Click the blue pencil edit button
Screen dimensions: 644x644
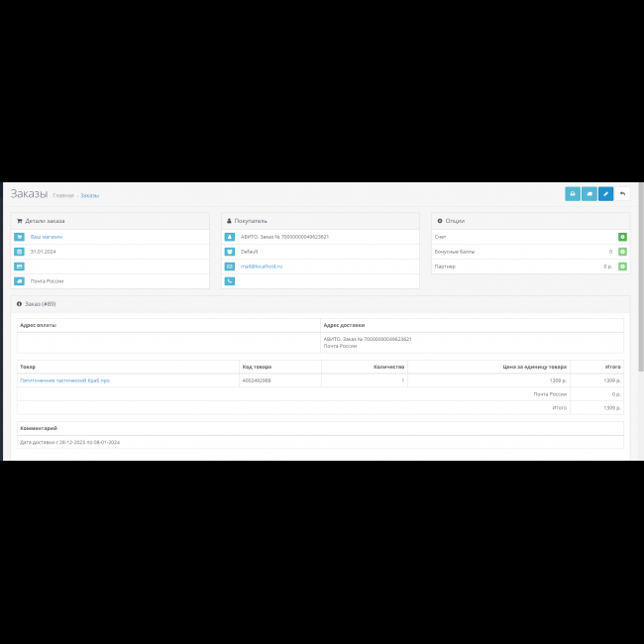605,194
